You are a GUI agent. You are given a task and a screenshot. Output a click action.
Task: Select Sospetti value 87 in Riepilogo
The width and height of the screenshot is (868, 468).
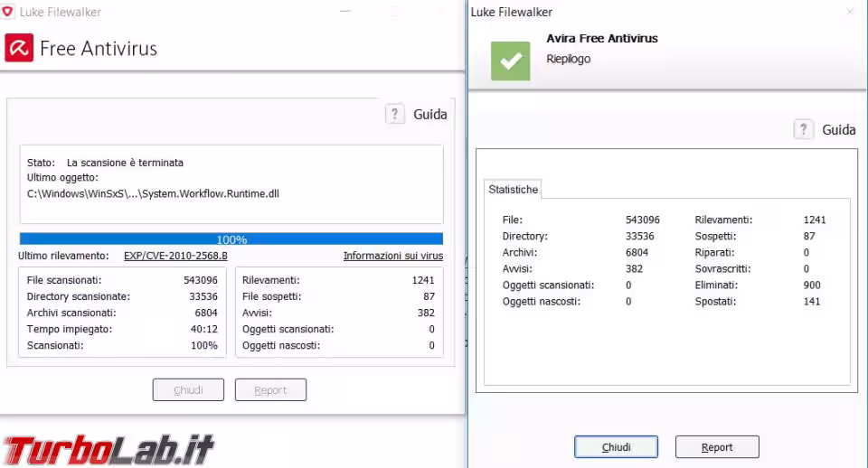[809, 236]
